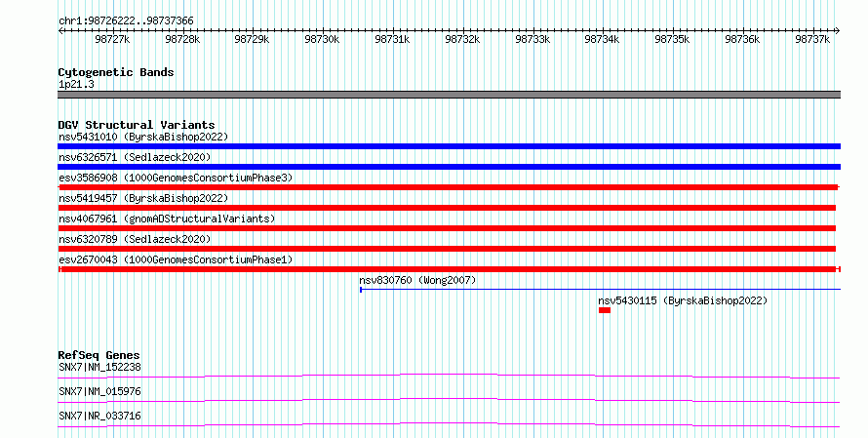Select the magenta line for SNX7|NR_033716
Viewport: 868px width, 438px height.
tap(449, 425)
